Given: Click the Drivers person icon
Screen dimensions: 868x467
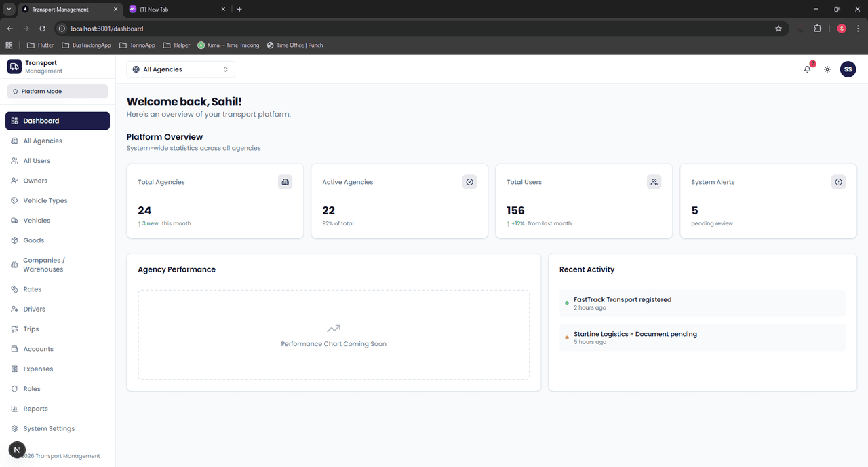Looking at the screenshot, I should pos(14,309).
